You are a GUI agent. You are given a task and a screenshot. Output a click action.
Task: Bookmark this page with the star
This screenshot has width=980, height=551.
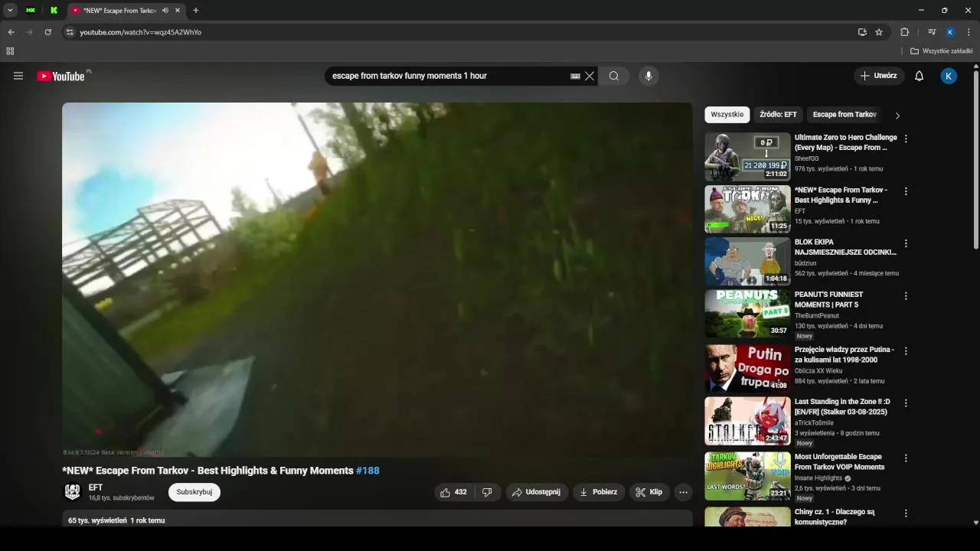click(x=879, y=32)
